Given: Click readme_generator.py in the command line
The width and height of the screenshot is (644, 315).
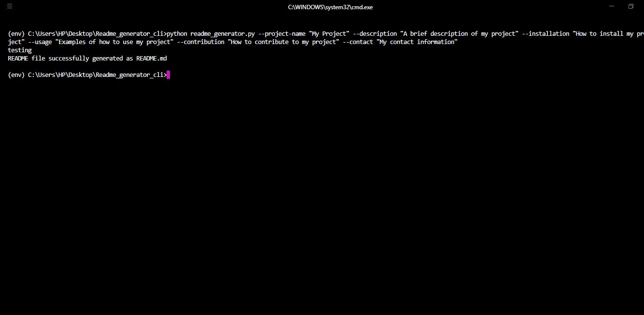Looking at the screenshot, I should pyautogui.click(x=222, y=34).
